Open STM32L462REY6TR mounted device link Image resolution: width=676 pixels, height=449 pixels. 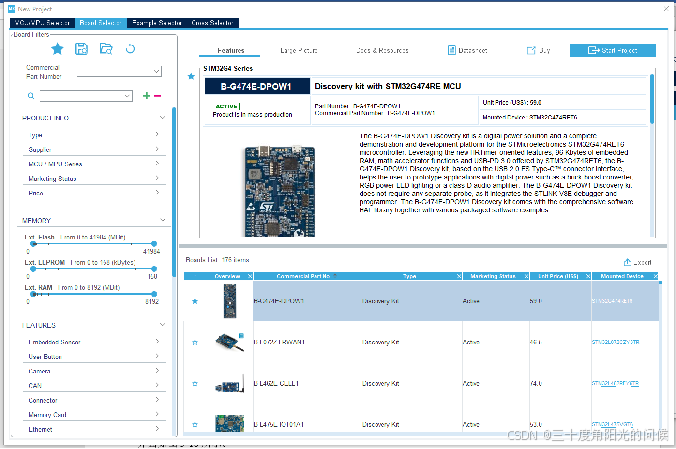[x=615, y=383]
